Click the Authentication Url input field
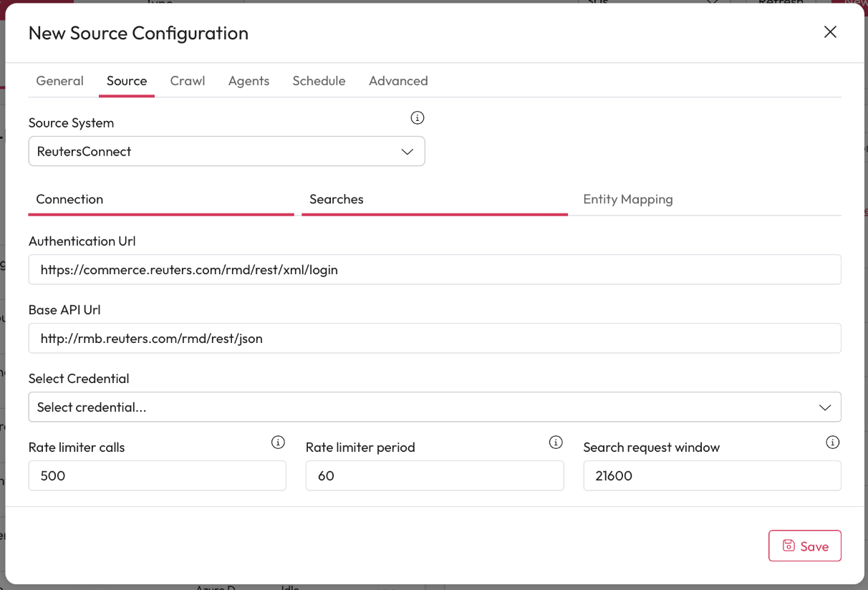The height and width of the screenshot is (590, 868). [x=434, y=270]
